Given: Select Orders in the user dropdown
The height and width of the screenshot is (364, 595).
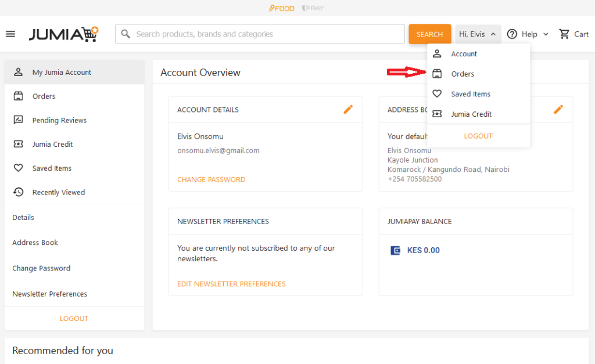Looking at the screenshot, I should (x=479, y=74).
